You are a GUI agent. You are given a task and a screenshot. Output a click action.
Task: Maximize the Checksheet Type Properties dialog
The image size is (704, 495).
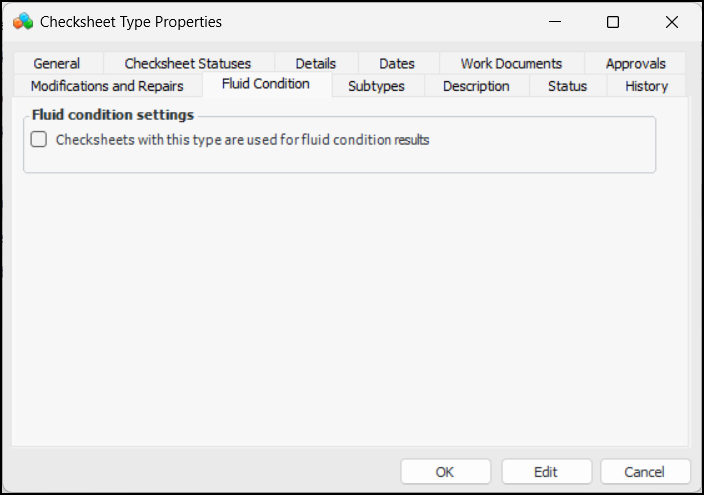coord(613,21)
